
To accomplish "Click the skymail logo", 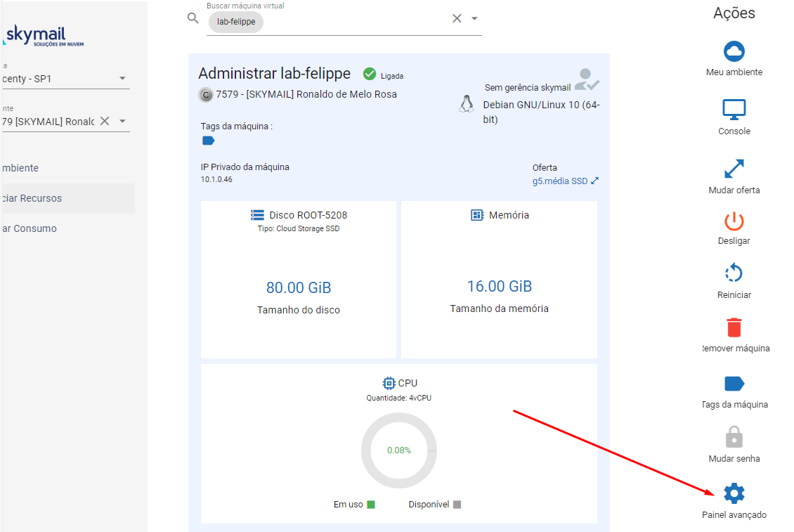I will (44, 35).
